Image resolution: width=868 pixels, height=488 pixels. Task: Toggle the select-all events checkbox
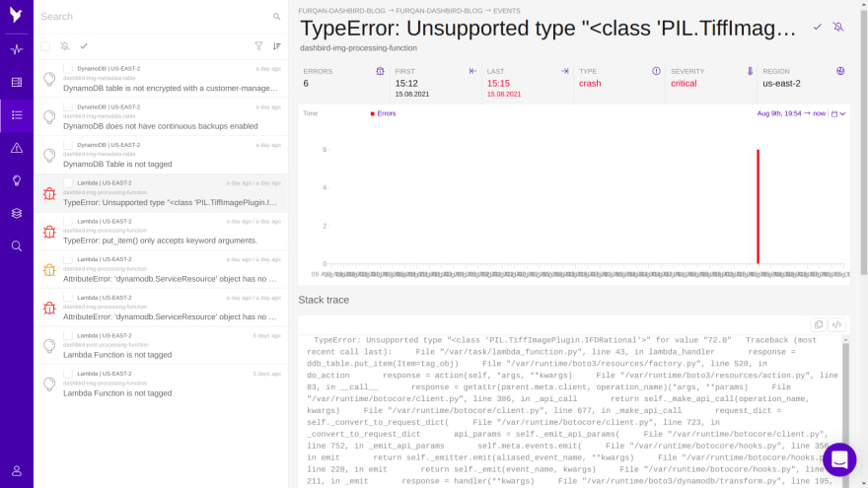click(x=45, y=46)
